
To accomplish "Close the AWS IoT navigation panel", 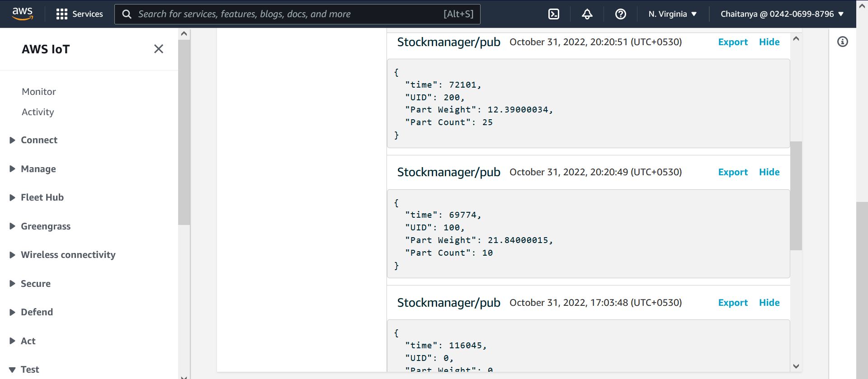I will [159, 49].
